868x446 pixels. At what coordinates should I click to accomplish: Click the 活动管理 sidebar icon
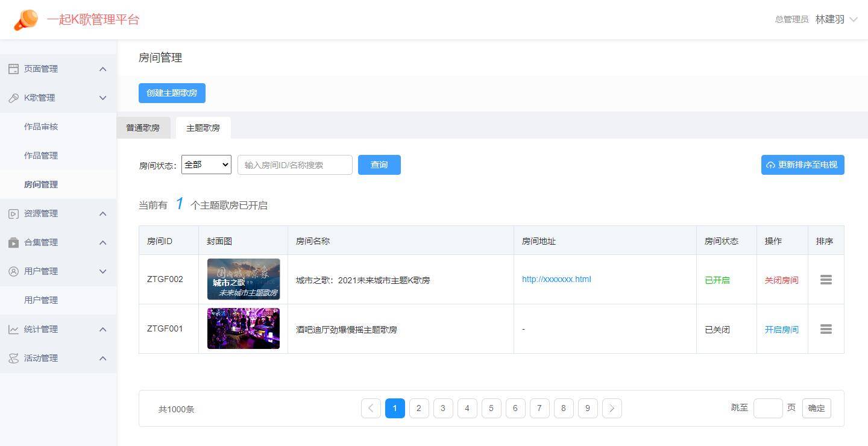pos(13,358)
